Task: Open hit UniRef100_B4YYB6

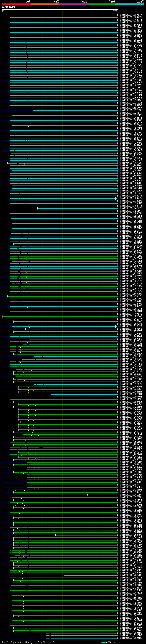Action: 131,25
